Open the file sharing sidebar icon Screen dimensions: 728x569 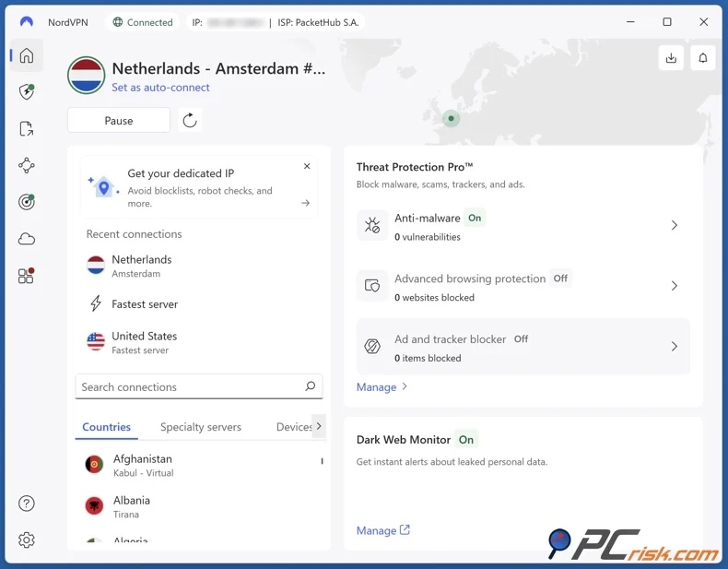coord(27,129)
